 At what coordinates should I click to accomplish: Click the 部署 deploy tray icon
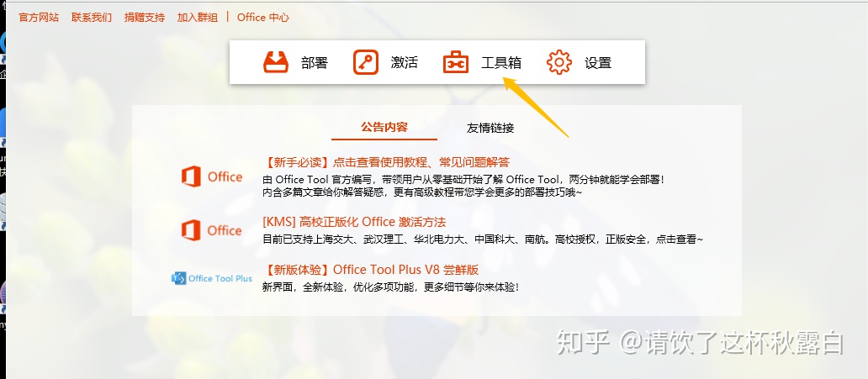point(276,62)
